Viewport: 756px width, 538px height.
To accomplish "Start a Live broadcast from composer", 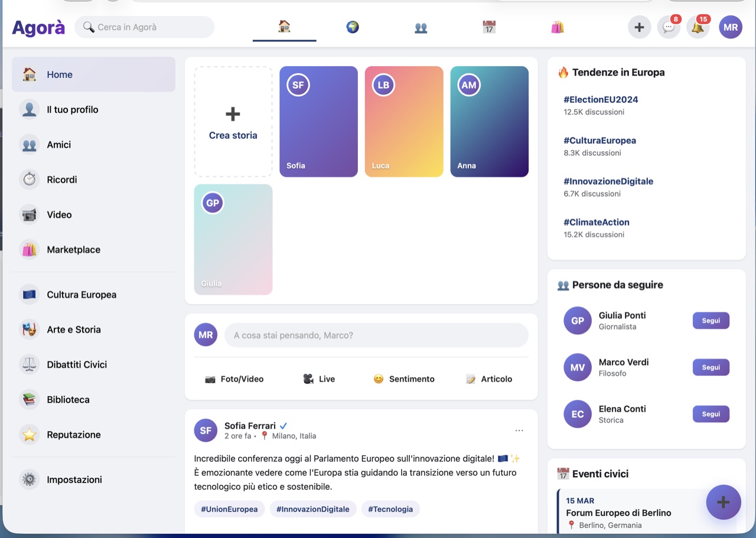I will (319, 379).
